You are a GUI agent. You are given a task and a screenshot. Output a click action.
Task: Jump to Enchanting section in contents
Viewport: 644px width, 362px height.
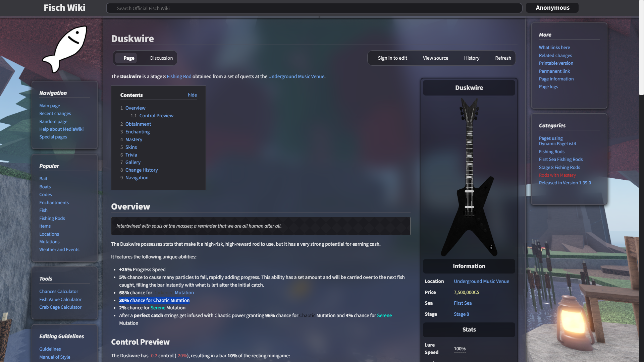[138, 132]
